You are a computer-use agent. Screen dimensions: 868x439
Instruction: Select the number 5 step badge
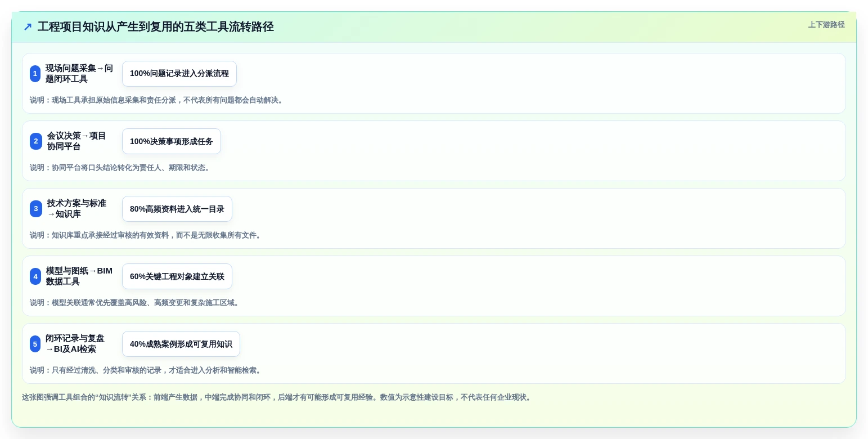[35, 344]
